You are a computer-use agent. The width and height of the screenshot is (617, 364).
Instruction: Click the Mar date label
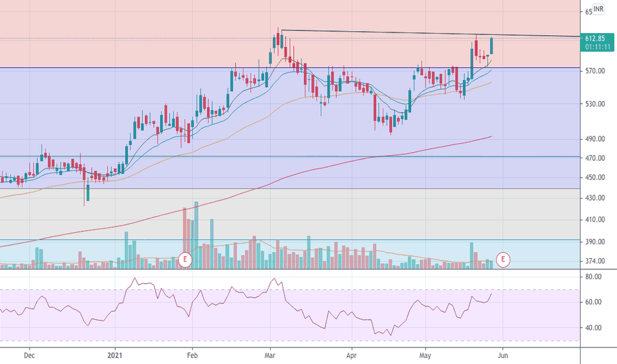coord(270,355)
